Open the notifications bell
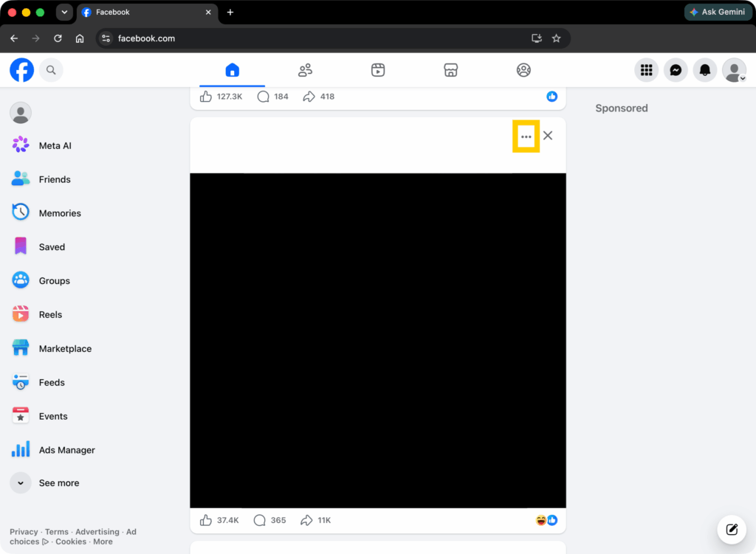 coord(705,70)
